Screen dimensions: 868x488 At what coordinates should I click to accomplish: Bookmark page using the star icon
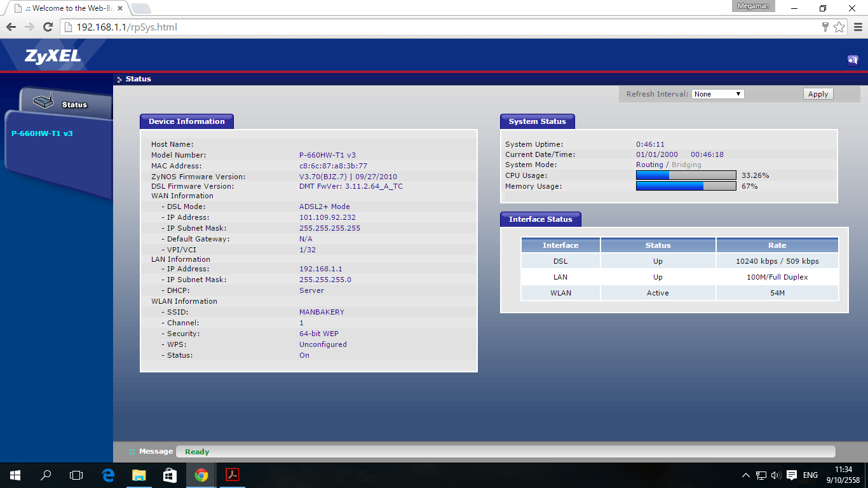[x=839, y=27]
